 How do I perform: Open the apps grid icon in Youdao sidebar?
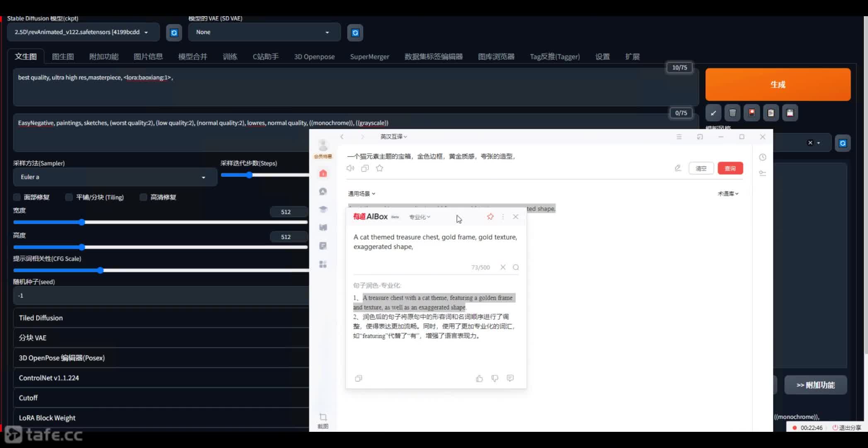pyautogui.click(x=323, y=264)
